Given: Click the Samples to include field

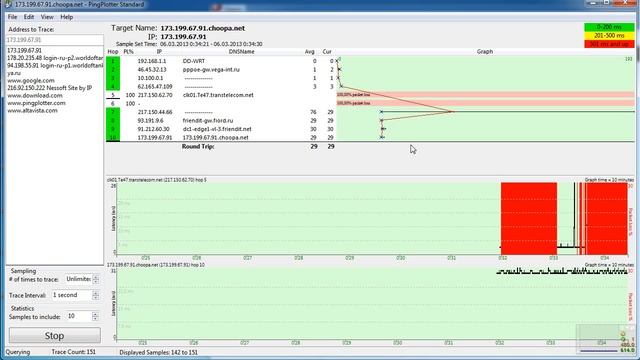Looking at the screenshot, I should (x=78, y=316).
